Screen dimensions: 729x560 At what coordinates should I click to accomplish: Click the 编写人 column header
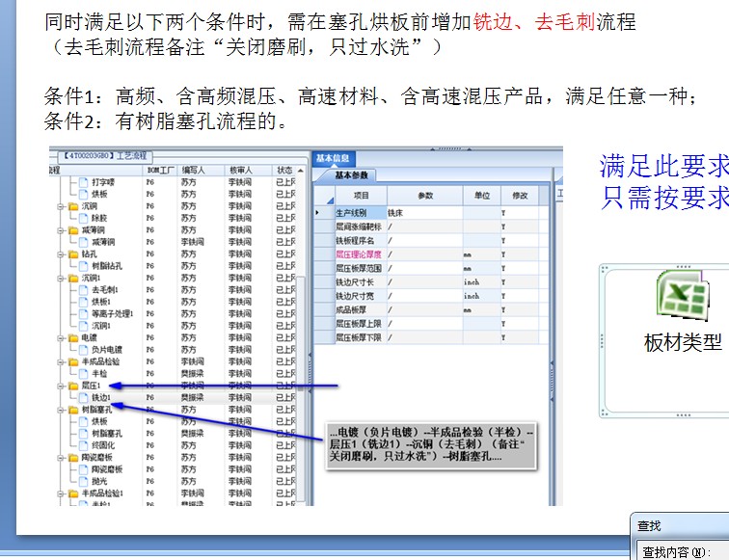click(201, 170)
